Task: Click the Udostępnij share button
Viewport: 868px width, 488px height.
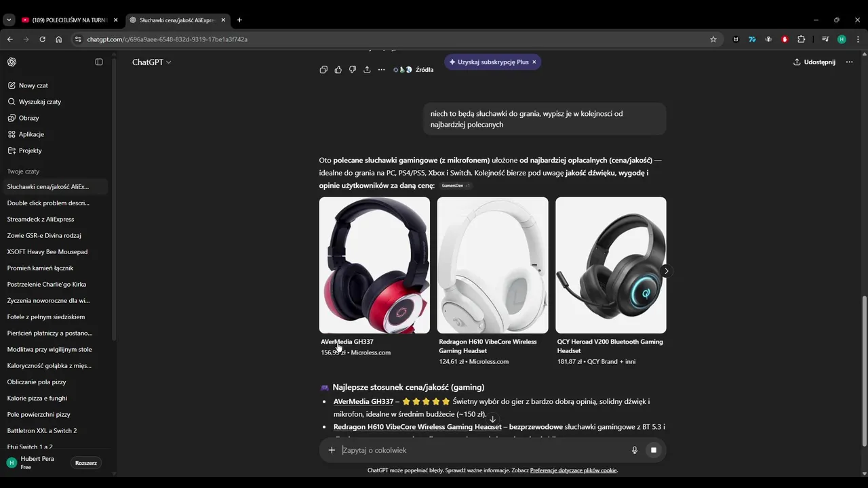Action: (x=814, y=62)
